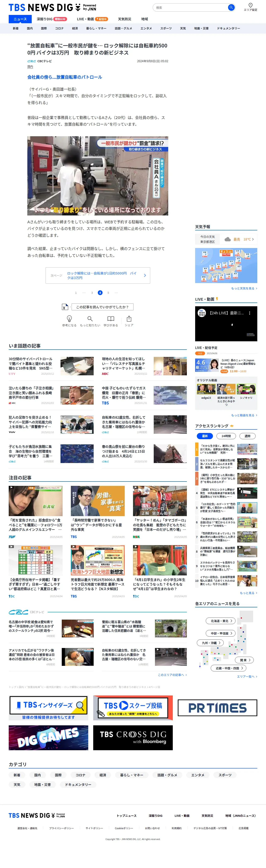Viewport: 266px width, 868px height.
Task: Expand the 九州・沖縄 area news
Action: pyautogui.click(x=210, y=643)
